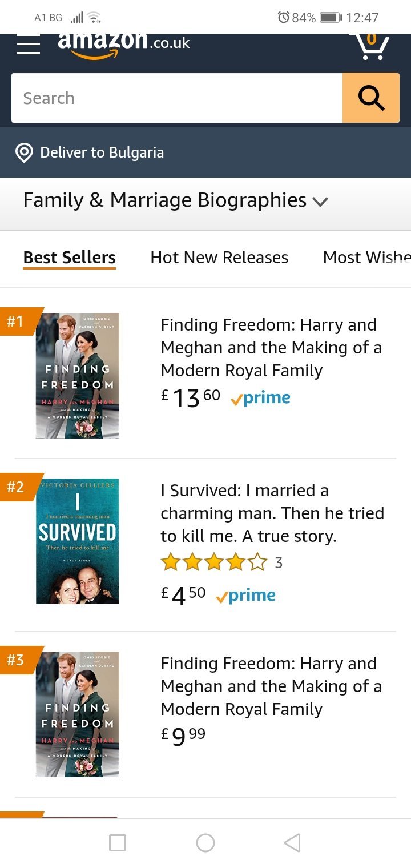Tap the location pin icon
This screenshot has width=411, height=868.
click(x=24, y=153)
